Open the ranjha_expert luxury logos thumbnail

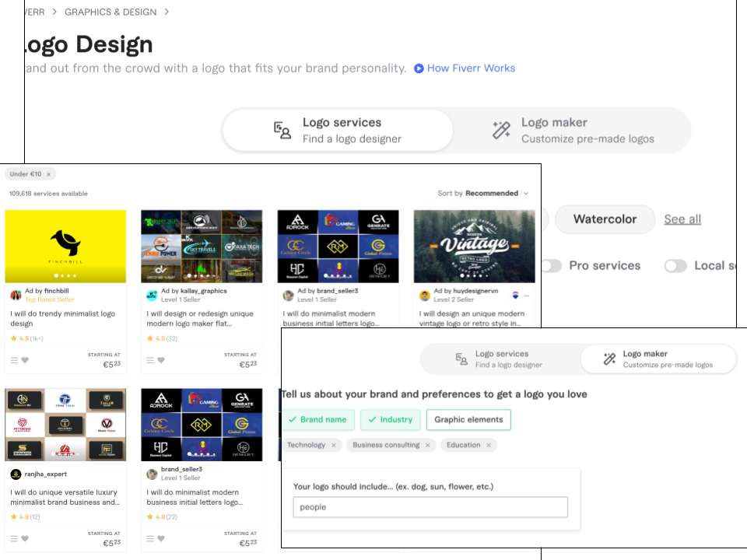65,425
